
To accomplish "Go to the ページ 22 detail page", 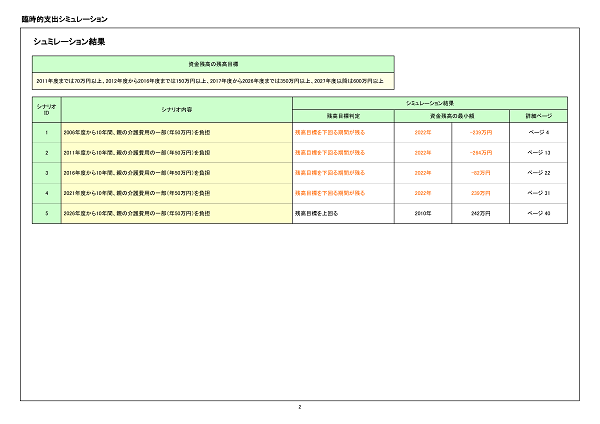I will [x=539, y=173].
